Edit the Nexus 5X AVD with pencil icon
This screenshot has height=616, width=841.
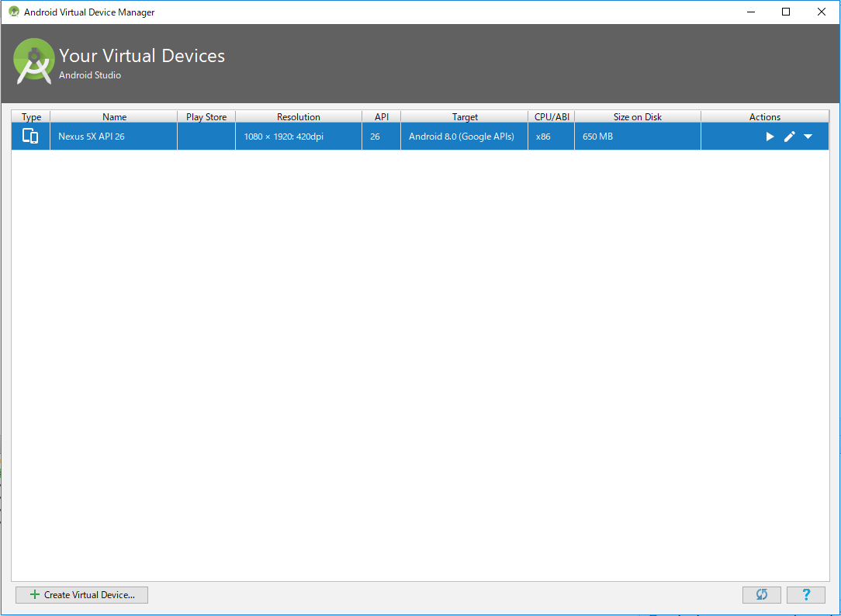pos(788,136)
